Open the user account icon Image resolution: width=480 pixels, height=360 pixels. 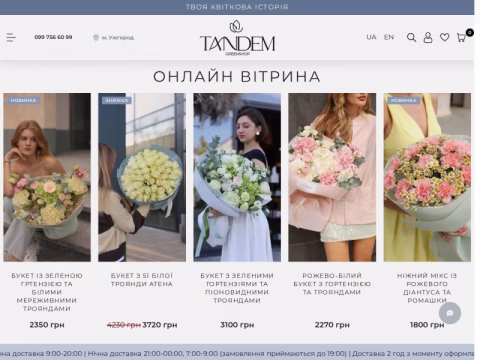pyautogui.click(x=428, y=37)
